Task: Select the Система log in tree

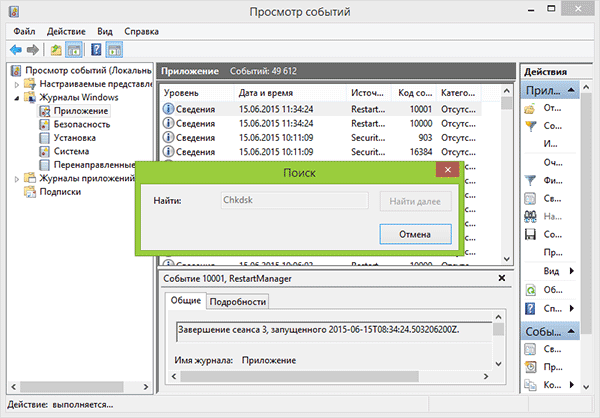Action: point(71,151)
